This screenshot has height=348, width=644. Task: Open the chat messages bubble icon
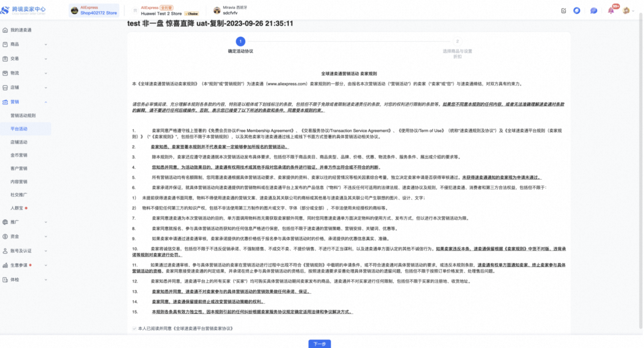pyautogui.click(x=594, y=10)
